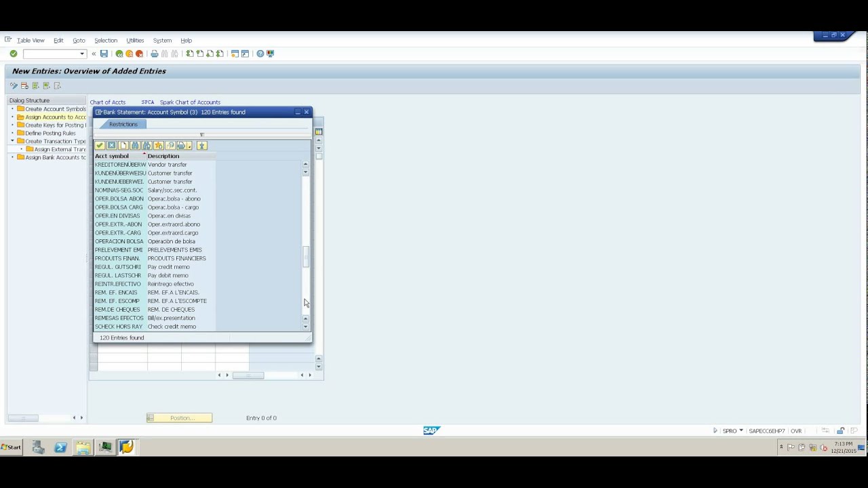Click the dialog New page icon
This screenshot has height=488, width=868.
123,146
